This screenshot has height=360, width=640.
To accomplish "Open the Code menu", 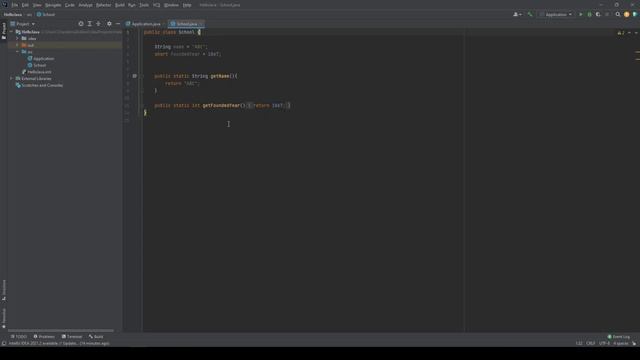I will coord(70,5).
